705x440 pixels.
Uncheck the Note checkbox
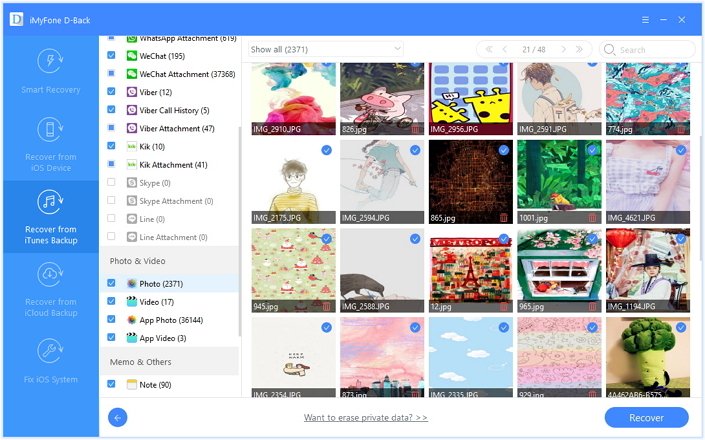(x=111, y=384)
